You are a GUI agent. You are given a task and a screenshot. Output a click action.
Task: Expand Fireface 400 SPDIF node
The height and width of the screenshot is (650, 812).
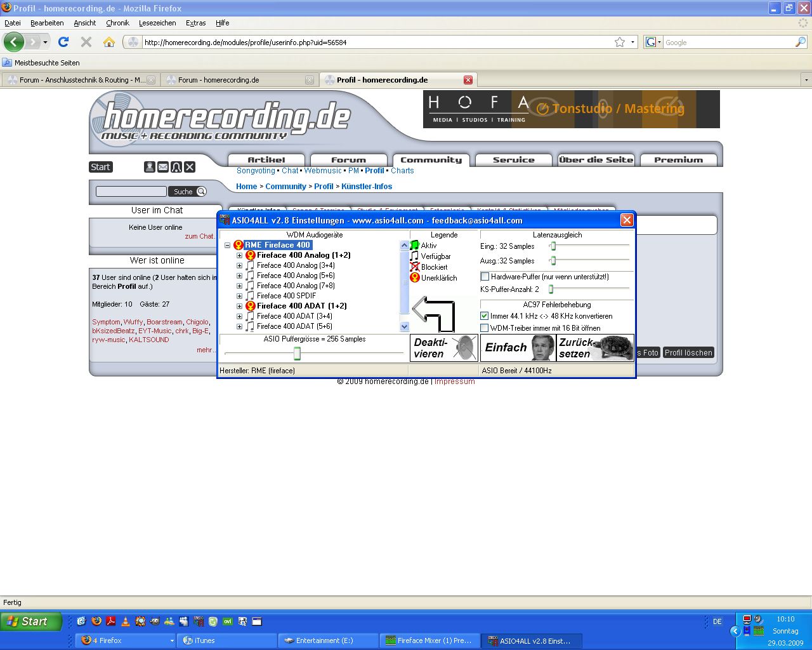coord(239,296)
